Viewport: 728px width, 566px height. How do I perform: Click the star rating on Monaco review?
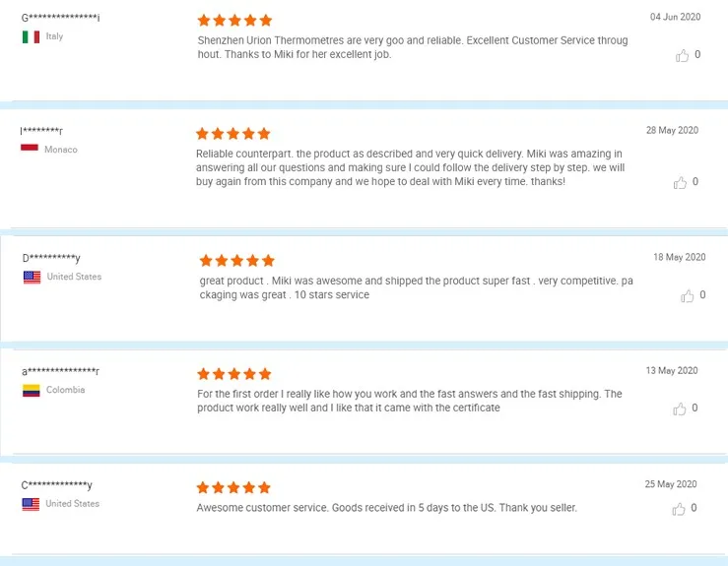[x=232, y=134]
